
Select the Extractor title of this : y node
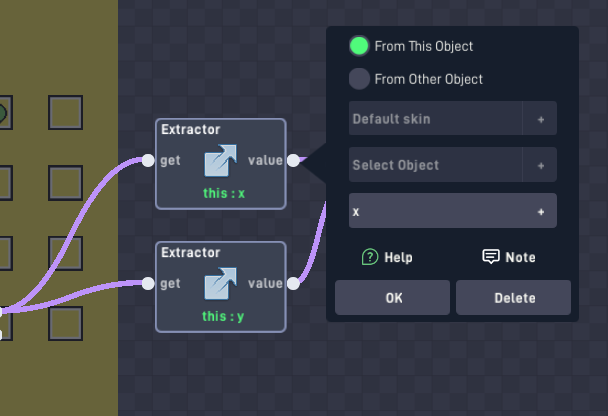coord(191,252)
